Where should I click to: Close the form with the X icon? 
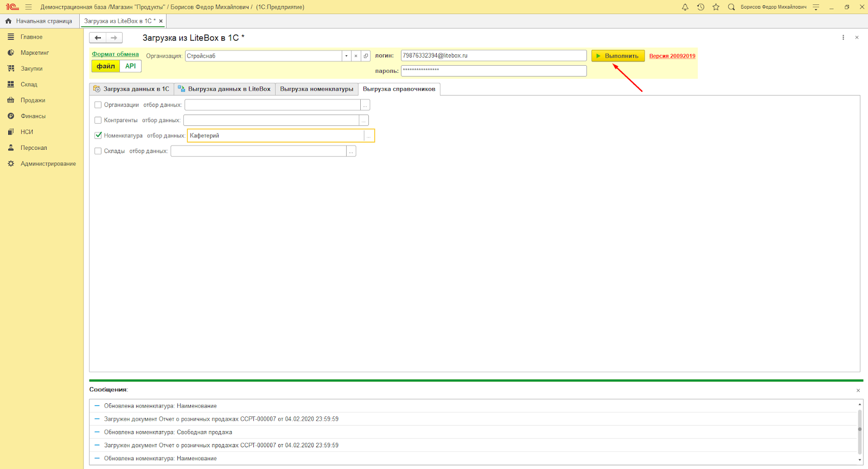857,37
